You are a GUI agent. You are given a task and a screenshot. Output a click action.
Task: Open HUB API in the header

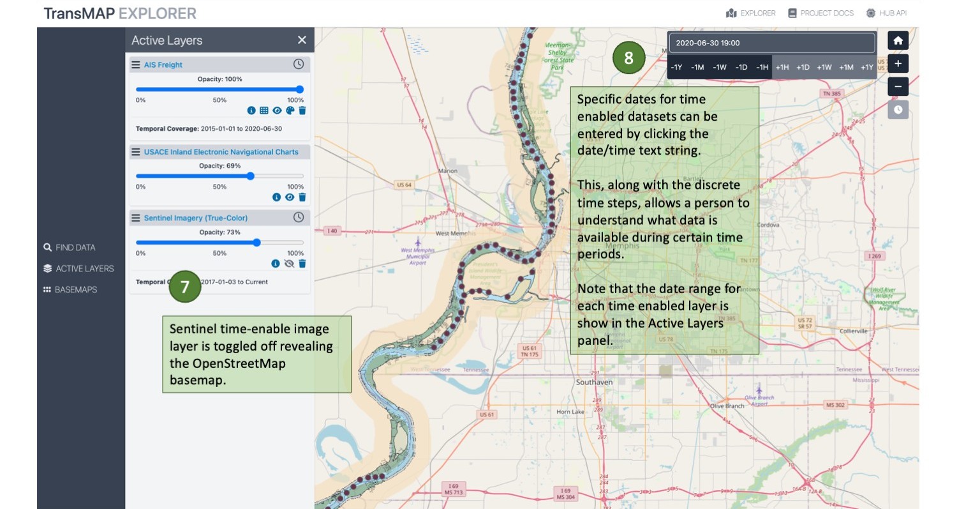pos(886,13)
